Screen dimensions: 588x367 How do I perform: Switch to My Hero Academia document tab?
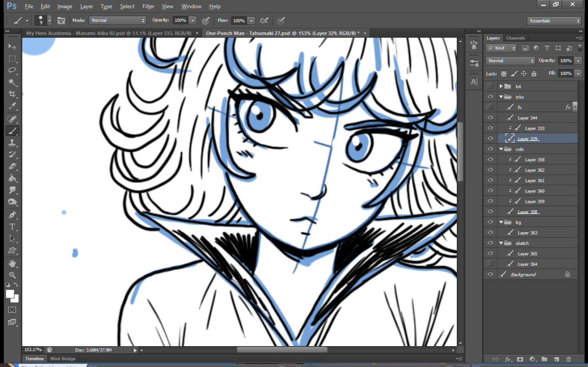click(109, 33)
